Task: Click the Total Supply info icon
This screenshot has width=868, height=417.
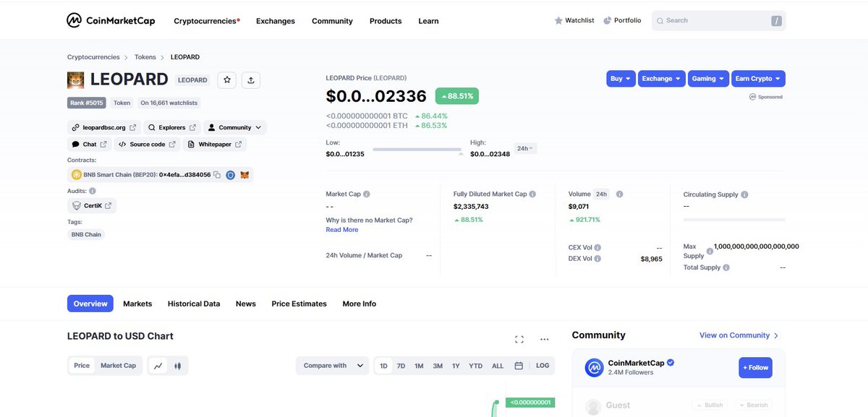Action: [x=726, y=267]
